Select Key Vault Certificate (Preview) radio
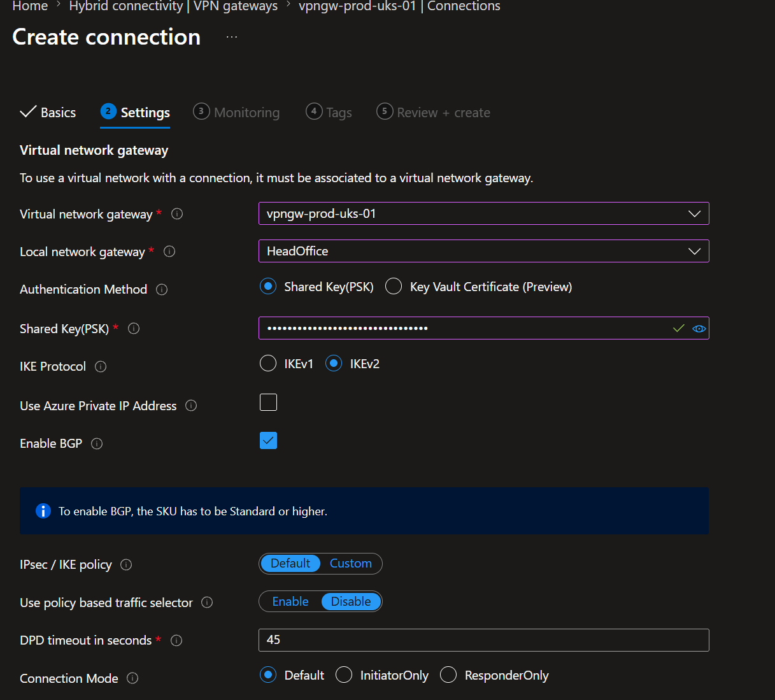This screenshot has height=700, width=775. [x=394, y=287]
